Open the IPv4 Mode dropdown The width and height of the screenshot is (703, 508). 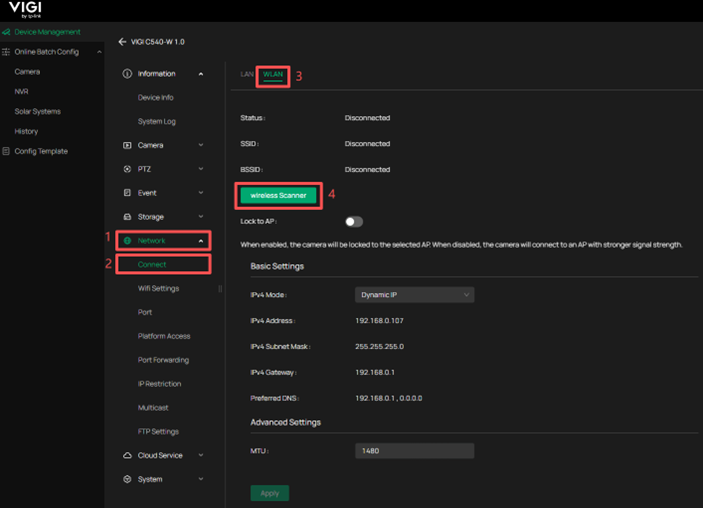point(414,295)
